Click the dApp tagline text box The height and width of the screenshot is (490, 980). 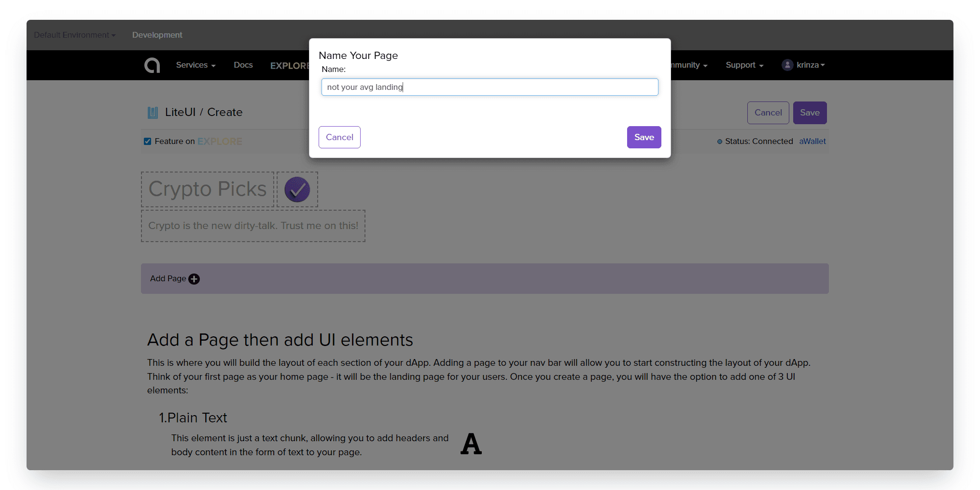pyautogui.click(x=253, y=226)
